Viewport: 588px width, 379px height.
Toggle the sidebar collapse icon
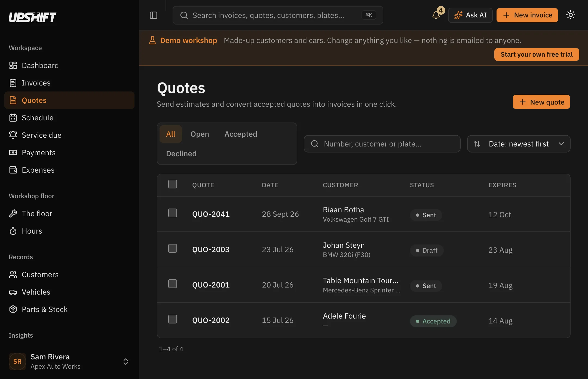154,15
